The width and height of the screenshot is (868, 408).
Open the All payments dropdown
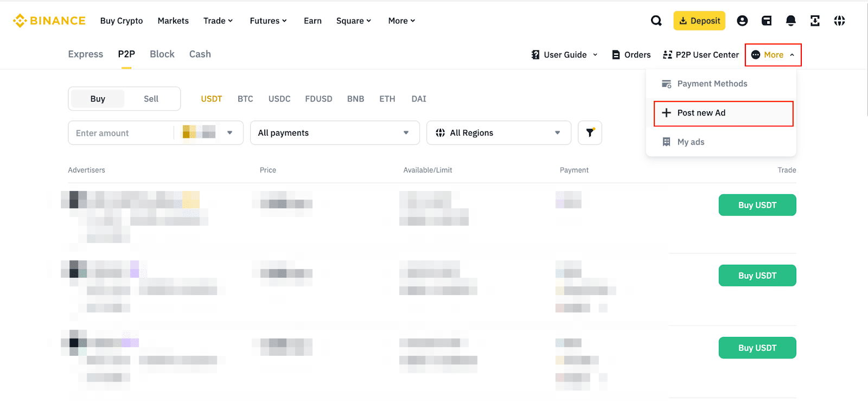[335, 133]
